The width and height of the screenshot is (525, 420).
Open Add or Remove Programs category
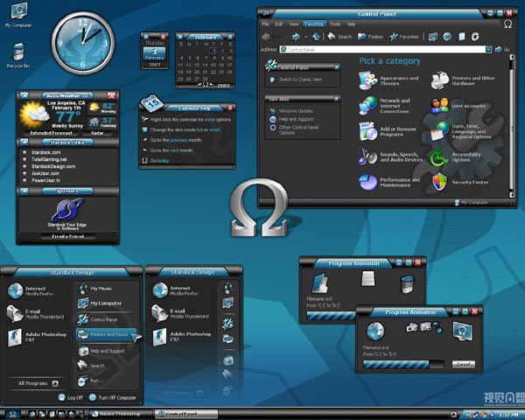[388, 131]
